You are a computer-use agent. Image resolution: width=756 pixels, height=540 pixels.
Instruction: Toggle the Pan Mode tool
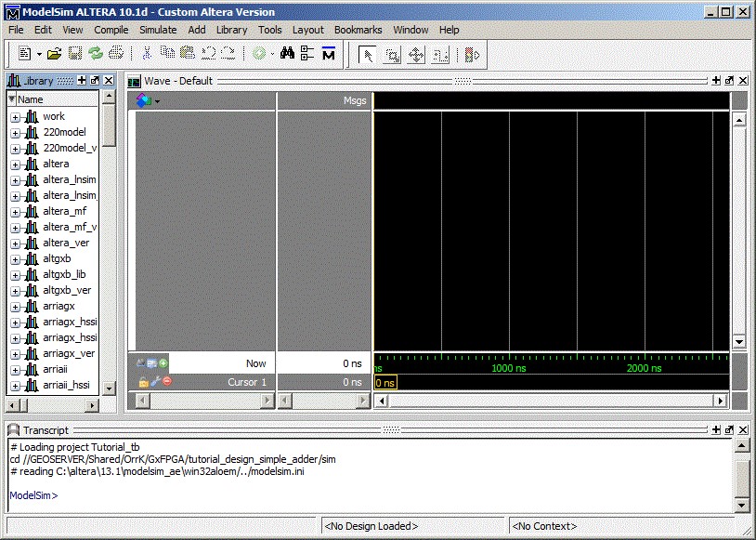pos(416,55)
